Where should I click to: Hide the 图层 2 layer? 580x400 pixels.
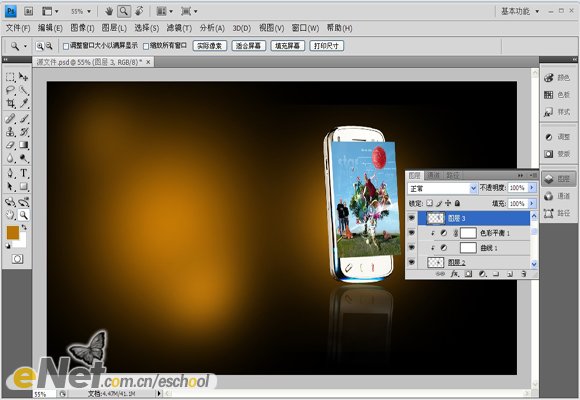point(411,262)
